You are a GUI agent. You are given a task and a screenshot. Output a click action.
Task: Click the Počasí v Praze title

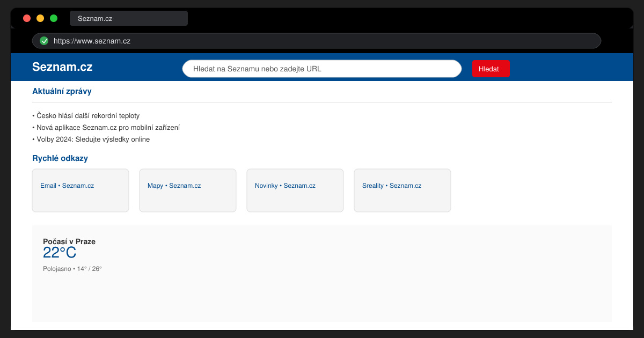click(x=69, y=241)
